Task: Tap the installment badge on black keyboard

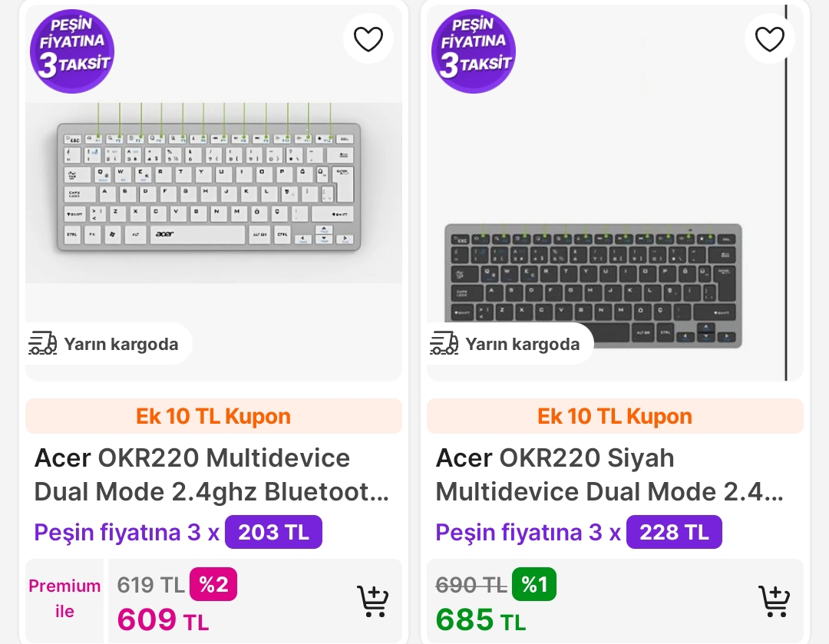Action: tap(474, 51)
